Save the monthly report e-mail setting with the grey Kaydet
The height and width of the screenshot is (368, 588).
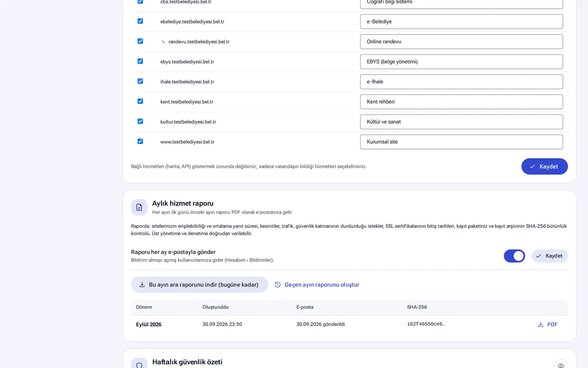pyautogui.click(x=549, y=256)
